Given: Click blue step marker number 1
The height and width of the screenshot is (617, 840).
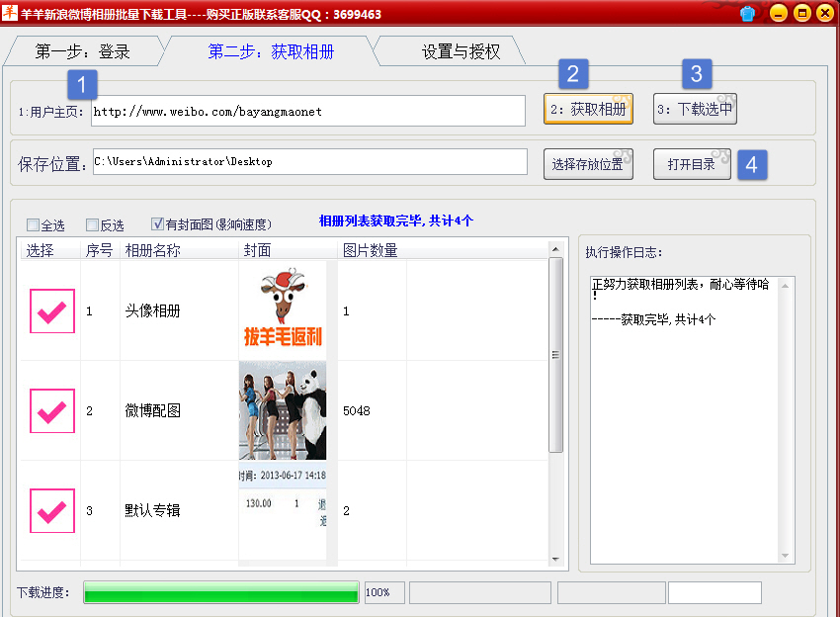Looking at the screenshot, I should point(82,84).
